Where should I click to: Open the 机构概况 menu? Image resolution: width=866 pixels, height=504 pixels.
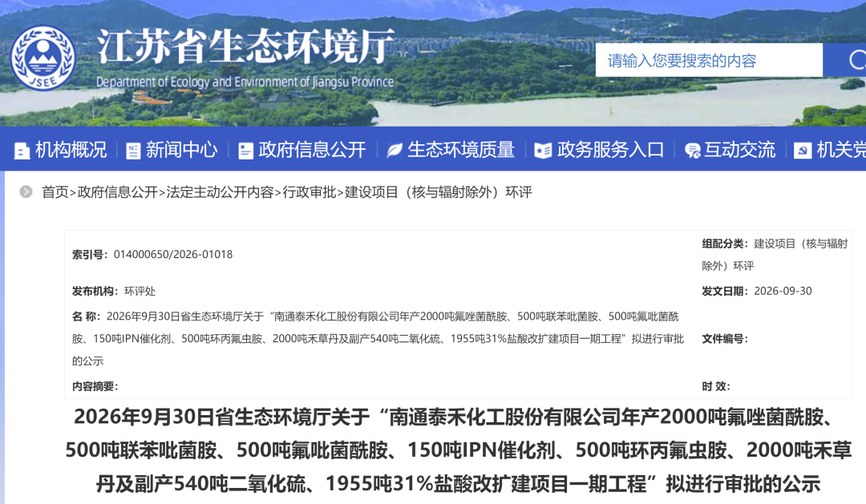pos(71,150)
